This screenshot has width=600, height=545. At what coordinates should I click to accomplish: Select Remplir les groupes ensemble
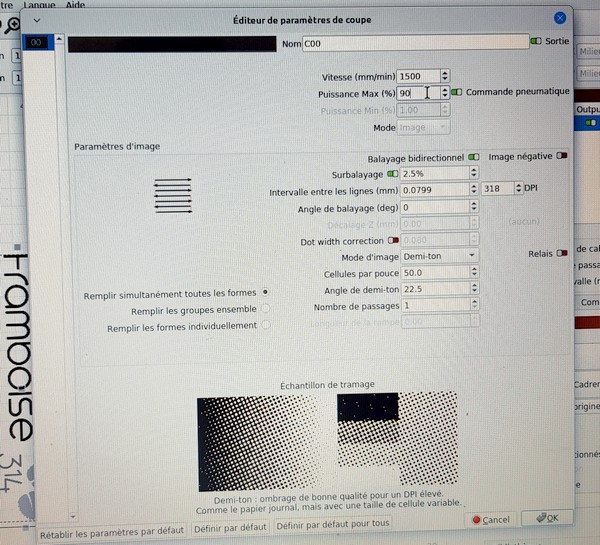pyautogui.click(x=265, y=308)
